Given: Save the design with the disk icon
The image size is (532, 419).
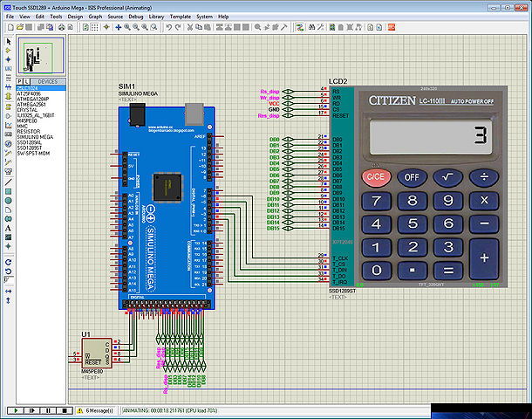Looking at the screenshot, I should [29, 28].
